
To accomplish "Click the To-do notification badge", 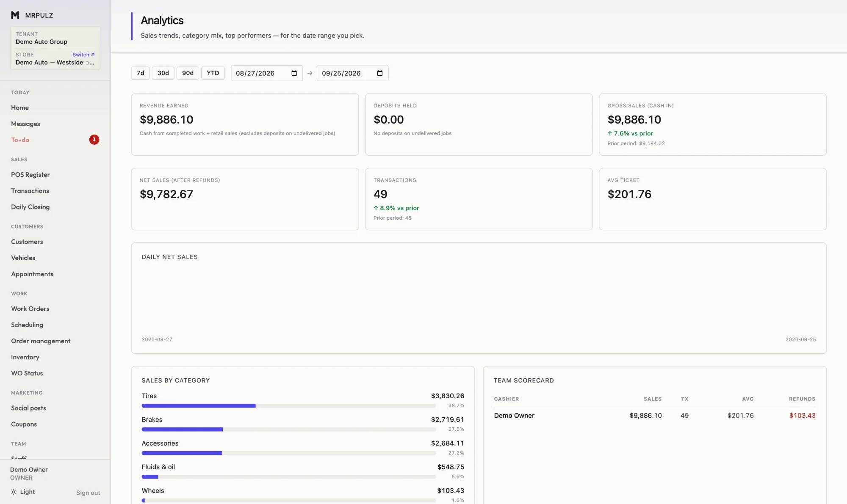I will pyautogui.click(x=94, y=140).
